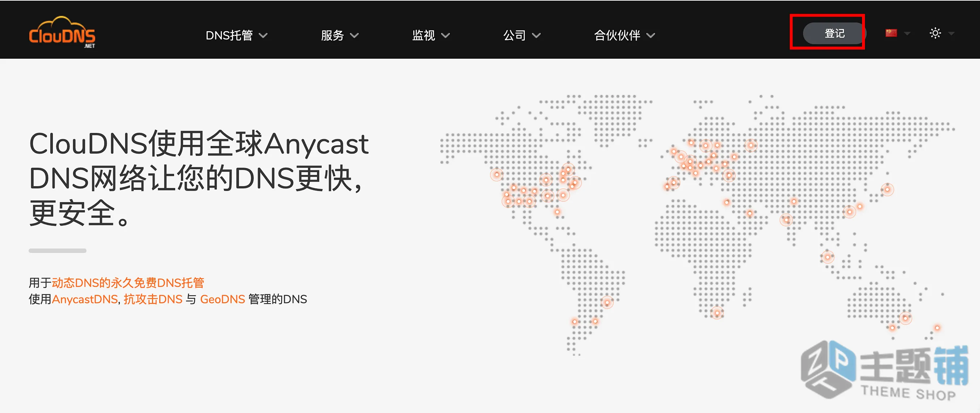Image resolution: width=980 pixels, height=413 pixels.
Task: Open 动态DNS的永久免费DNS托管 link
Action: [x=128, y=283]
